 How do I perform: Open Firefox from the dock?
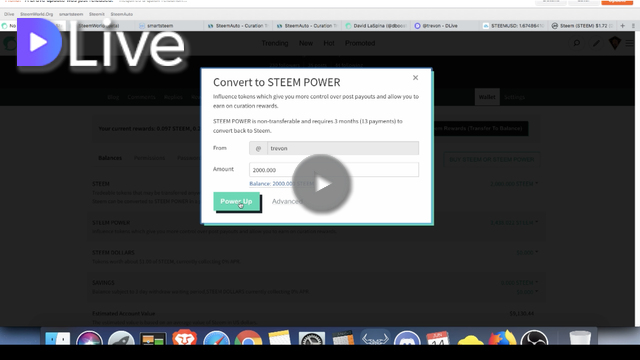502,338
